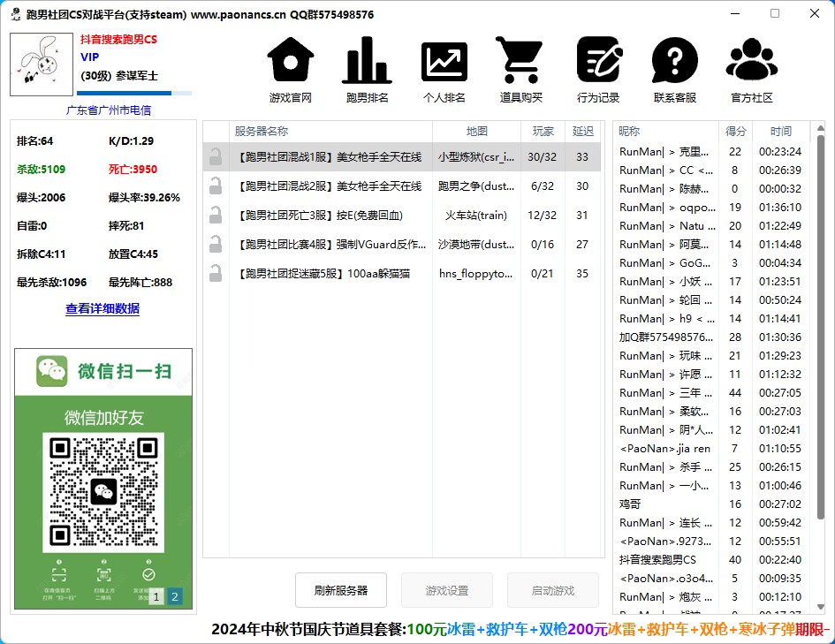Sort servers by 玩家 column header
This screenshot has width=835, height=644.
point(543,131)
